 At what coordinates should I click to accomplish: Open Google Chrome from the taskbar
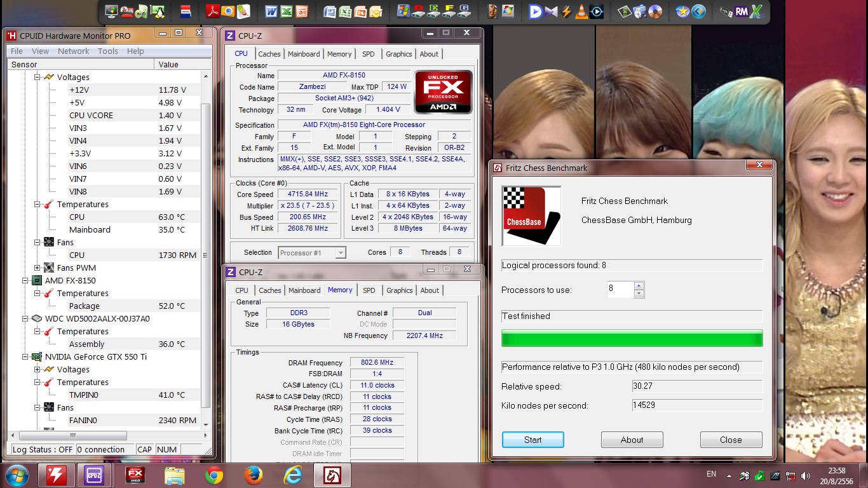click(x=214, y=475)
